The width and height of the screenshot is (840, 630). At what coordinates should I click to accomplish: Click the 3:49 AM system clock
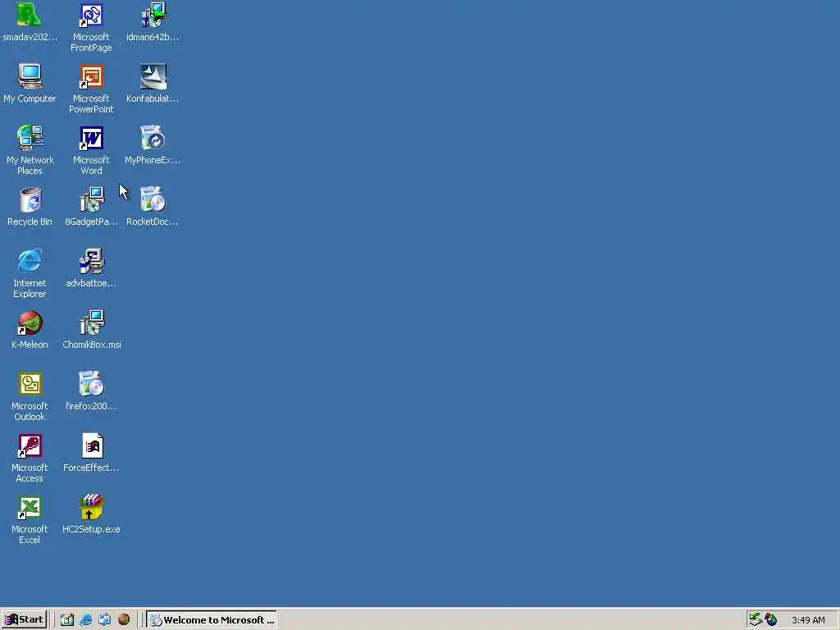coord(808,620)
